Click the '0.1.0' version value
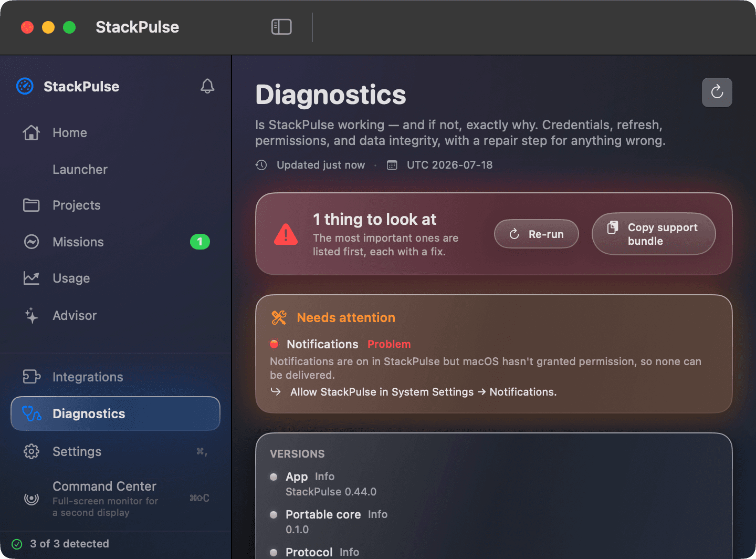This screenshot has width=756, height=559. (x=297, y=530)
